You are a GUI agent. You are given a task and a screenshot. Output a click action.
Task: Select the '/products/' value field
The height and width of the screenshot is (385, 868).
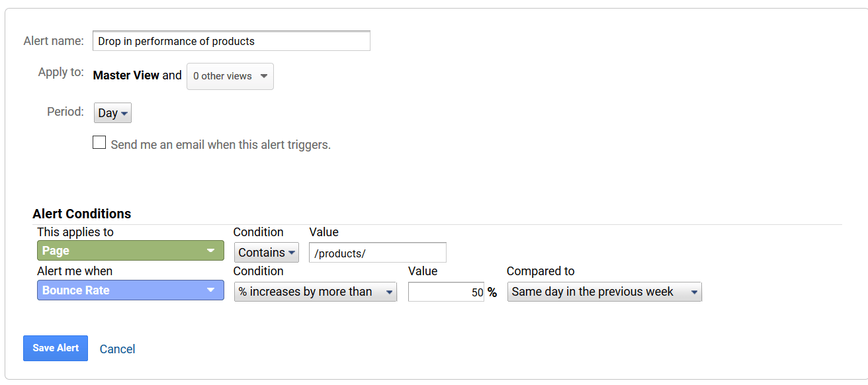pyautogui.click(x=377, y=252)
